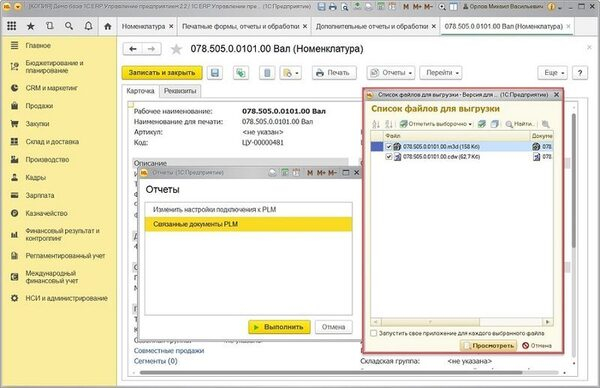Screen dimensions: 600x388
Task: Open Закупки section in sidebar
Action: tap(37, 124)
